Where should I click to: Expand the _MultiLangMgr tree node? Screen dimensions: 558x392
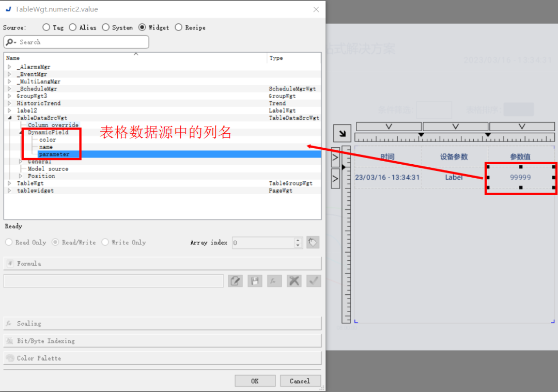coord(10,82)
